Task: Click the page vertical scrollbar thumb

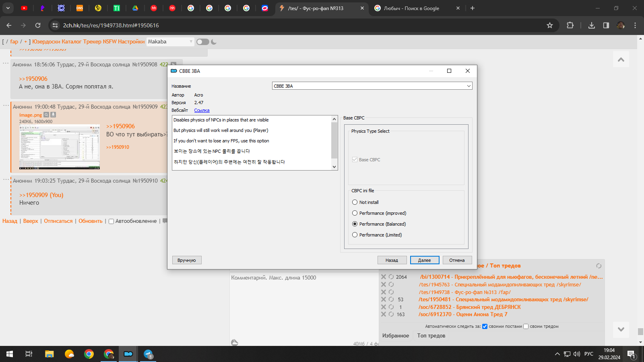Action: click(640, 331)
